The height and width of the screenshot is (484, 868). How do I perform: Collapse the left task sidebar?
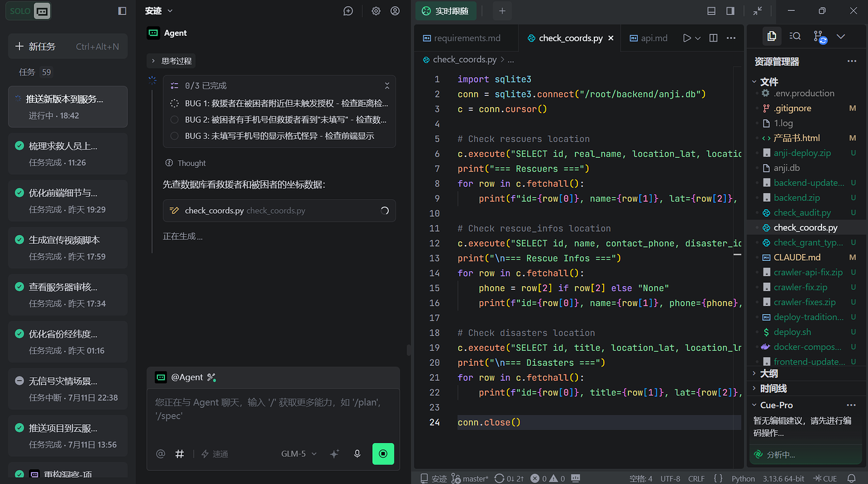122,11
